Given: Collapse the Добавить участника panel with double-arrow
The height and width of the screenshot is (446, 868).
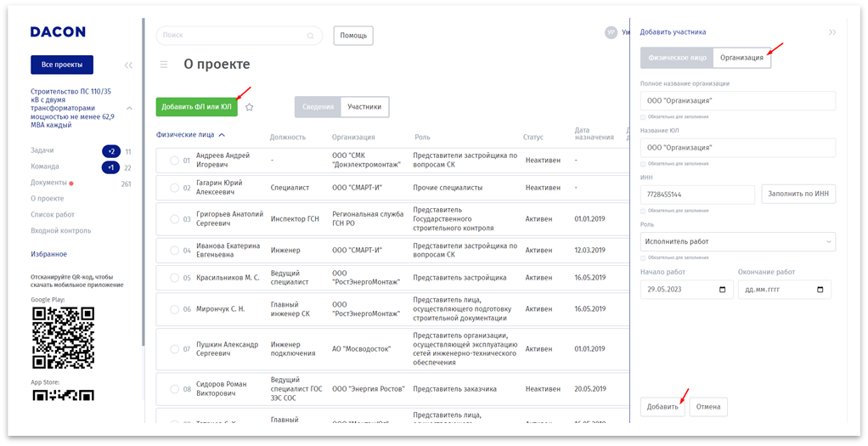Looking at the screenshot, I should pos(831,32).
